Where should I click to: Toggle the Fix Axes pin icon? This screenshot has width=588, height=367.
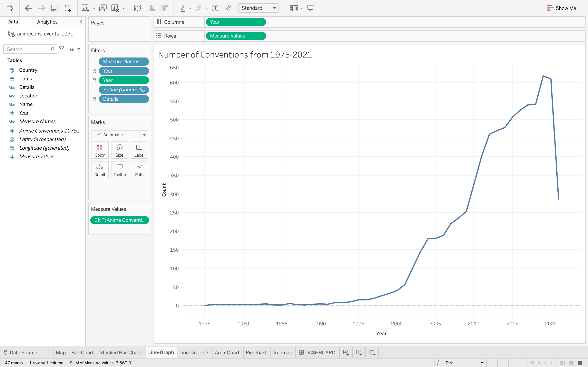228,8
